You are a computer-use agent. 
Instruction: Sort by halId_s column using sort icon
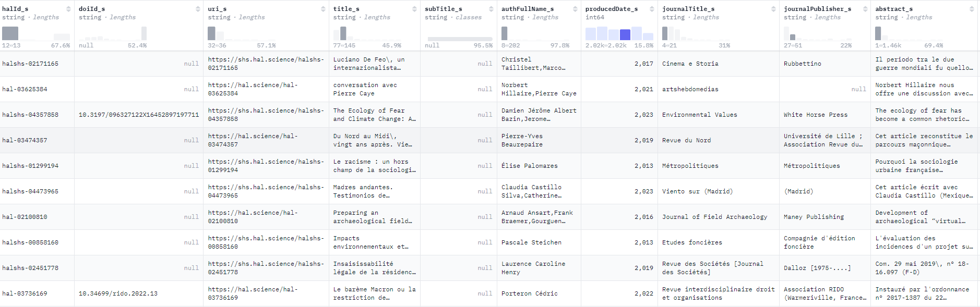click(x=68, y=9)
